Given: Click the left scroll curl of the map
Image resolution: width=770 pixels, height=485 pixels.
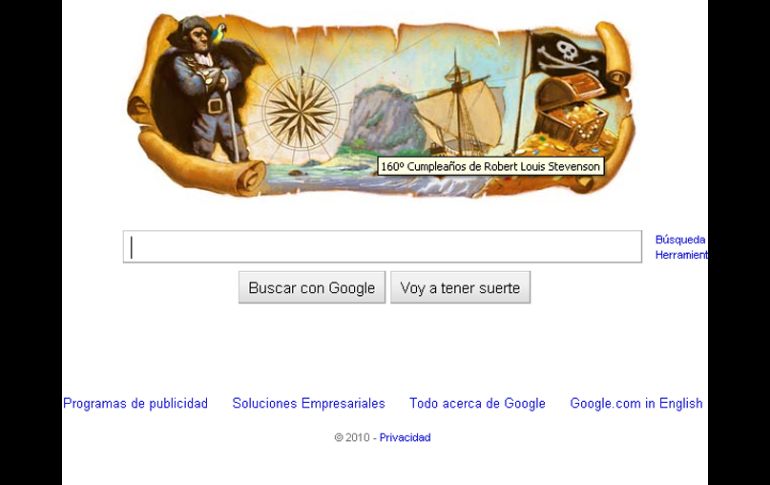Looking at the screenshot, I should tap(140, 106).
